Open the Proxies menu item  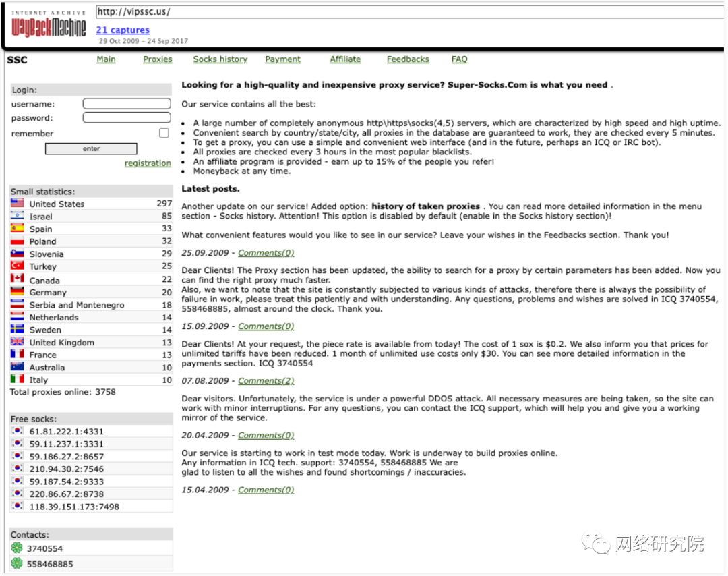point(158,59)
